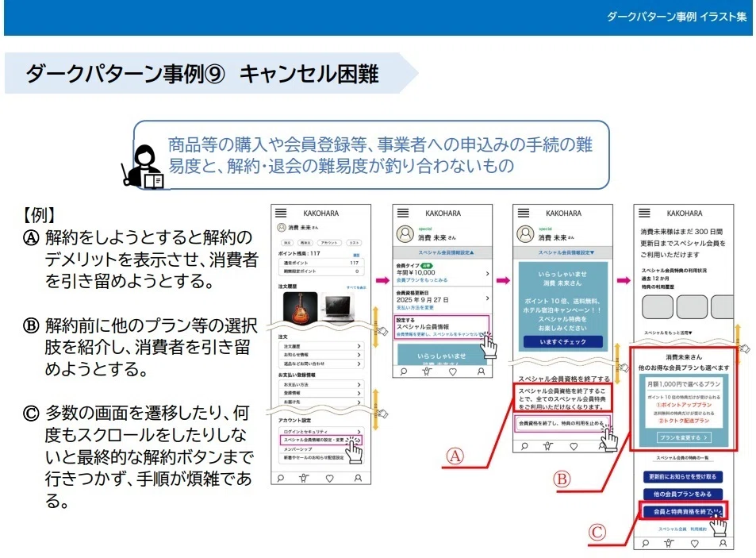Viewport: 756px width, 558px height.
Task: Open the 支払い方法を変更 link
Action: [415, 307]
